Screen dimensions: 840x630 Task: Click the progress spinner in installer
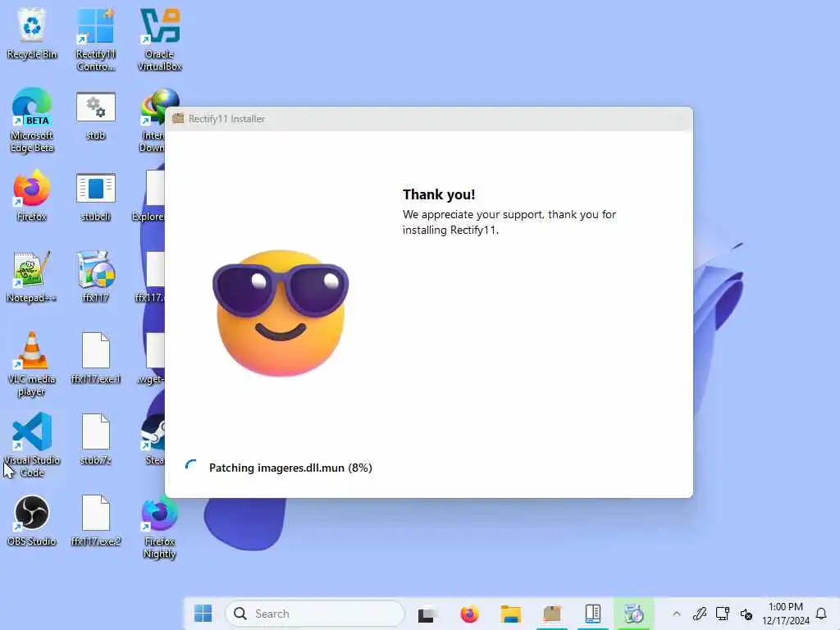pyautogui.click(x=190, y=466)
